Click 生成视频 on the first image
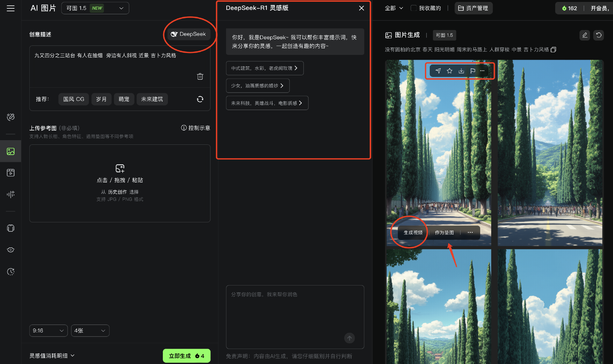The image size is (613, 364). click(x=413, y=233)
